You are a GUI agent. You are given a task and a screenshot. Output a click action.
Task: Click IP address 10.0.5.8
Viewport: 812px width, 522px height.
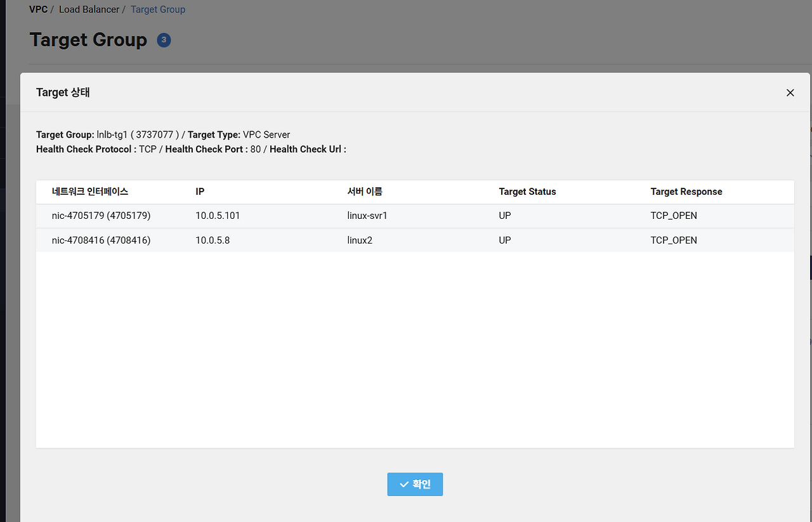[x=213, y=240]
